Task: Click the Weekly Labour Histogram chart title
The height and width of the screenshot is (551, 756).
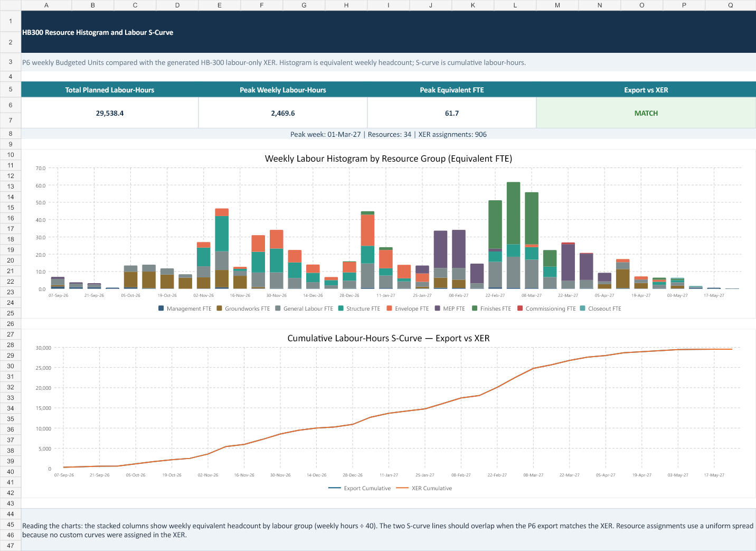Action: pyautogui.click(x=389, y=158)
